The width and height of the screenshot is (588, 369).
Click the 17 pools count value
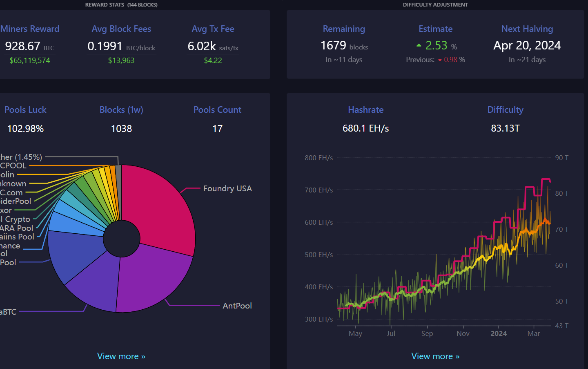pos(217,129)
